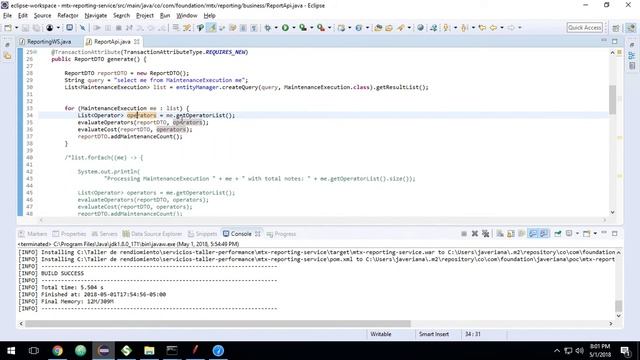Image resolution: width=640 pixels, height=360 pixels.
Task: Click the console Remove Launch icon
Action: 475,234
